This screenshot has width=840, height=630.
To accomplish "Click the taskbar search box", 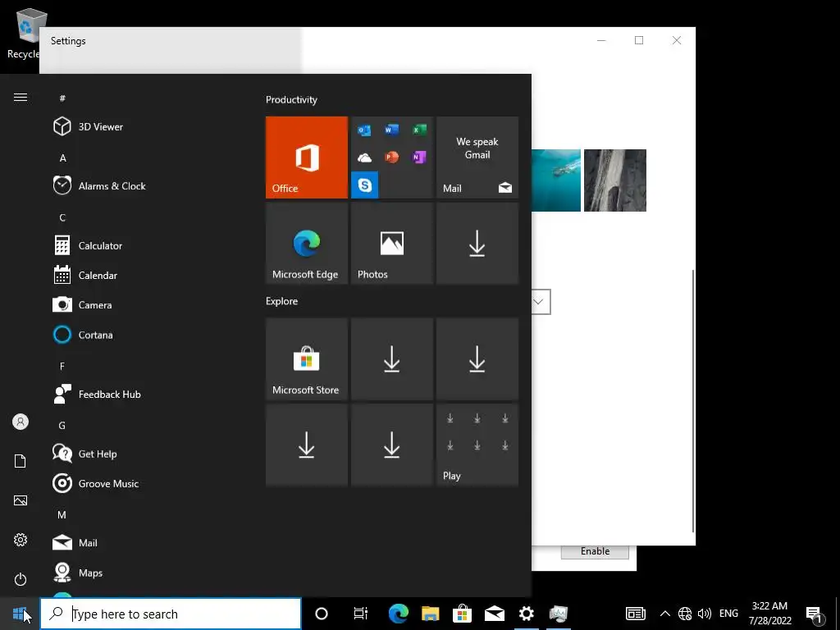I will tap(171, 614).
